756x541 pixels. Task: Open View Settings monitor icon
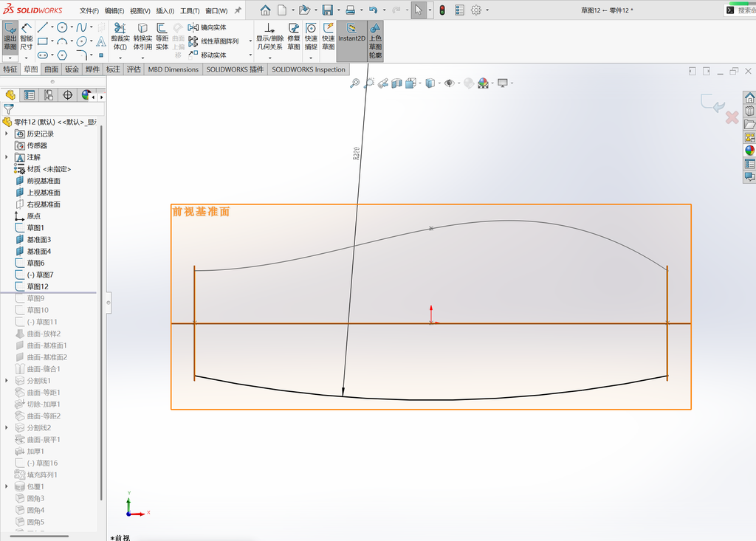pos(502,83)
